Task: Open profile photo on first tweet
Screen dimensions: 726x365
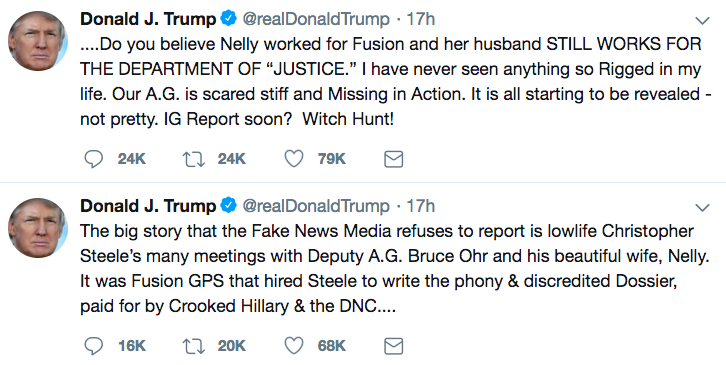Action: tap(38, 41)
